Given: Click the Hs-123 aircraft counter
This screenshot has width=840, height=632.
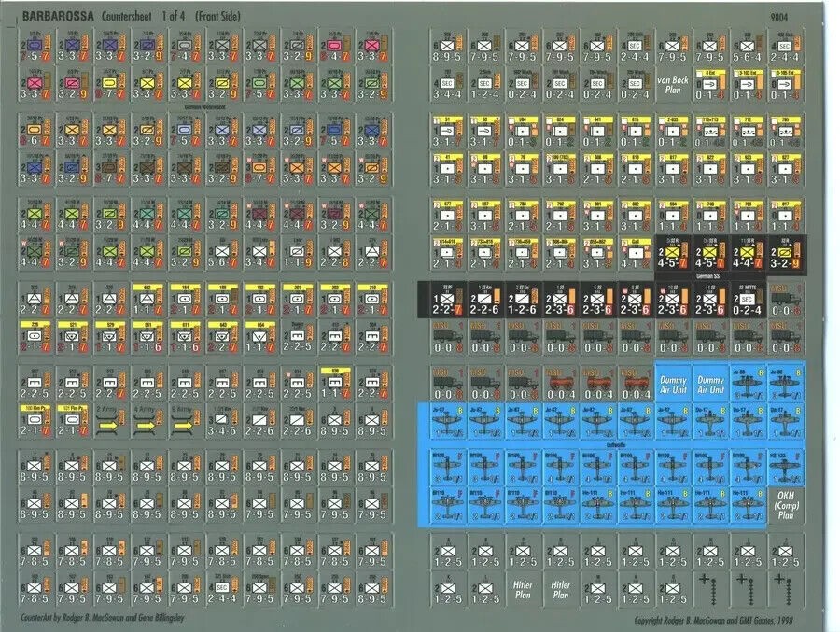Looking at the screenshot, I should coord(785,468).
